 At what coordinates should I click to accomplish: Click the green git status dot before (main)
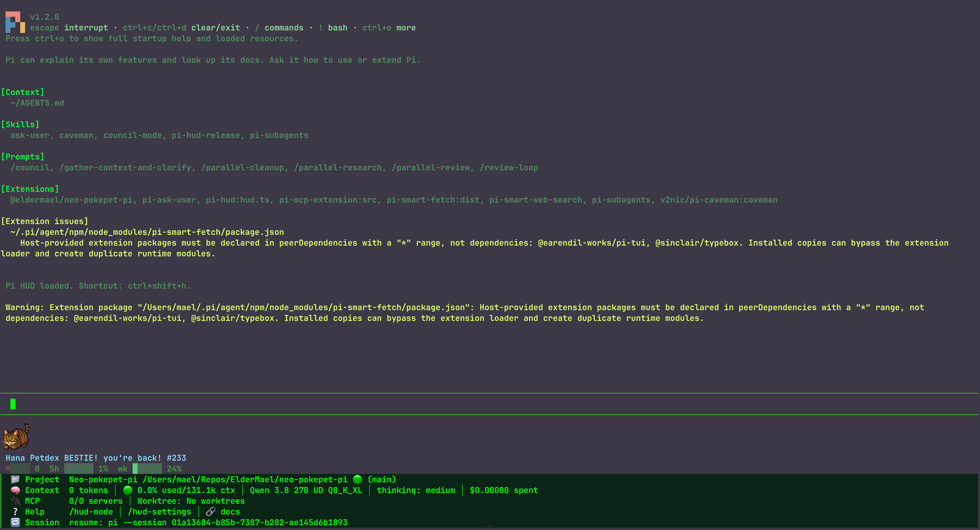[357, 479]
